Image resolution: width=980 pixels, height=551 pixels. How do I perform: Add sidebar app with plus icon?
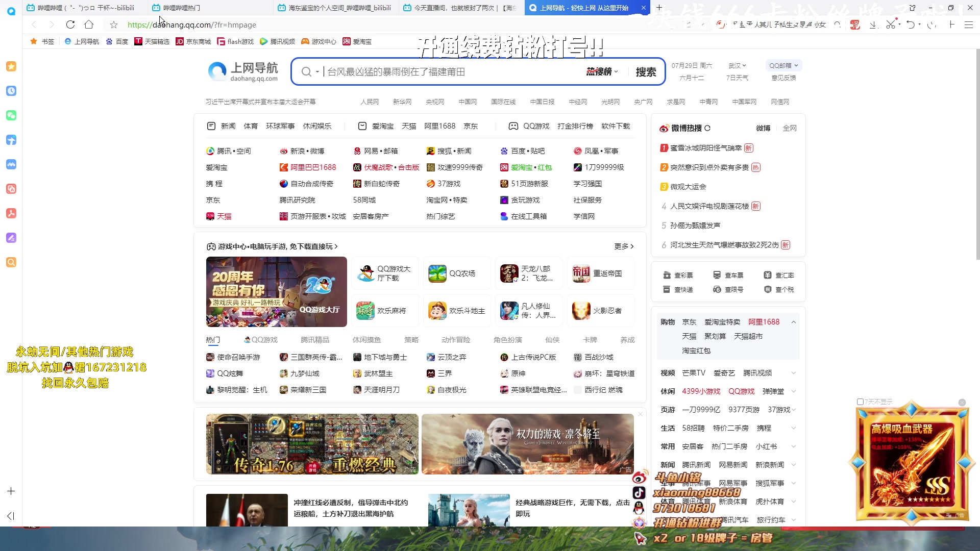11,491
